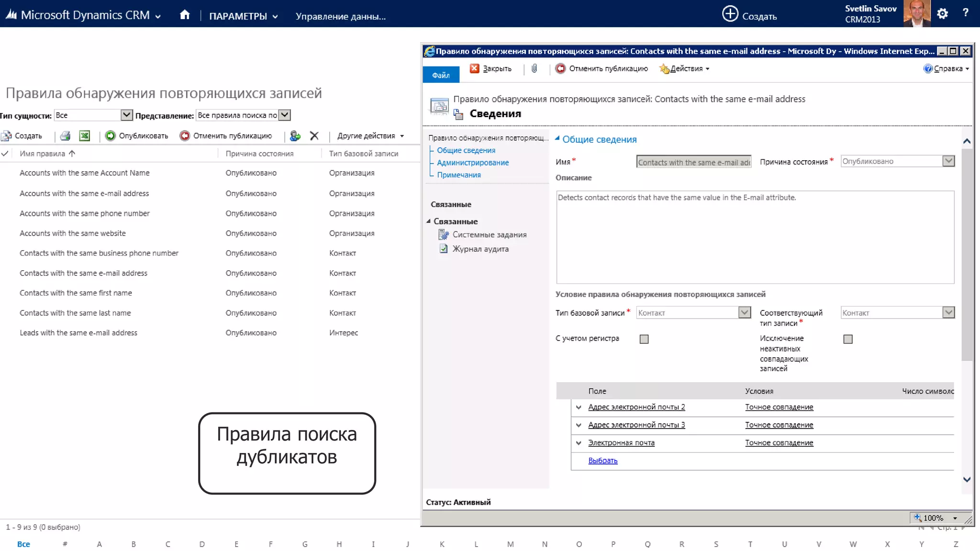Screen dimensions: 980x551
Task: Click the paperclip attachment icon
Action: (534, 68)
